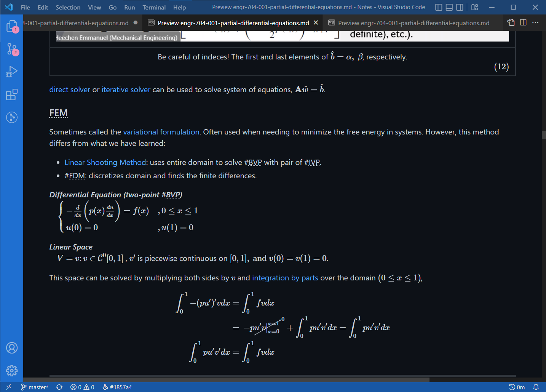This screenshot has width=546, height=392.
Task: Open the Selection menu
Action: point(68,7)
